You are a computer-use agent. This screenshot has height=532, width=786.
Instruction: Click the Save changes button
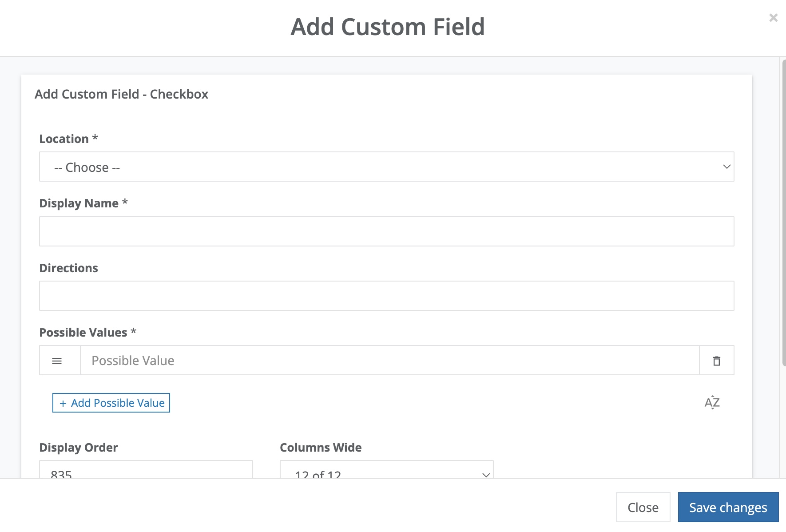[x=728, y=507]
